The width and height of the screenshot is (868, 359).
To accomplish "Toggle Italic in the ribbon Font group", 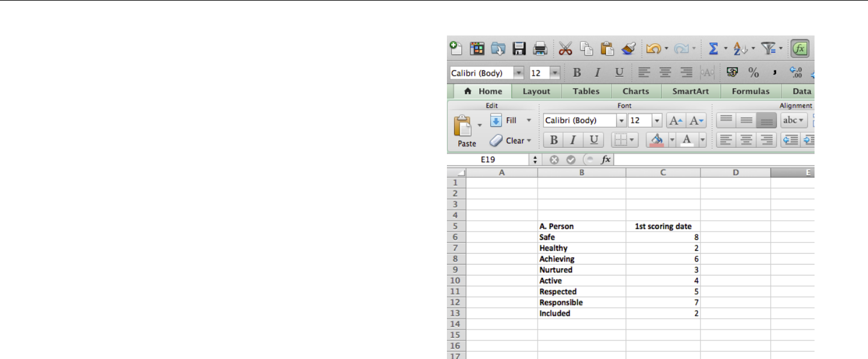I will click(x=574, y=140).
